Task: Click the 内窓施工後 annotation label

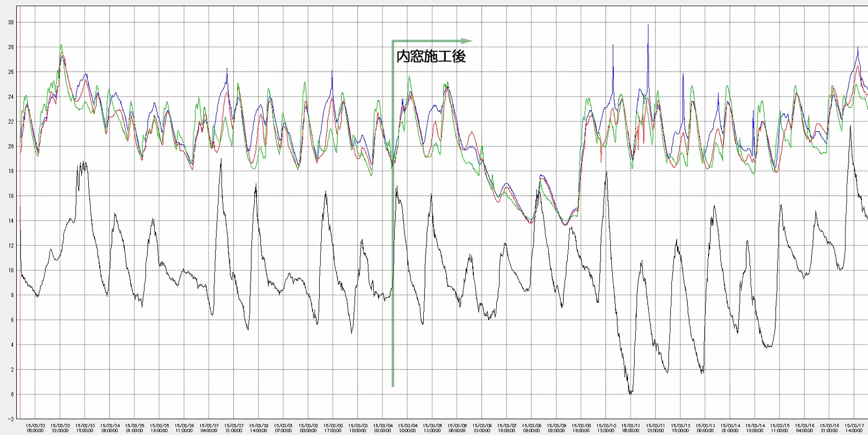Action: 431,56
